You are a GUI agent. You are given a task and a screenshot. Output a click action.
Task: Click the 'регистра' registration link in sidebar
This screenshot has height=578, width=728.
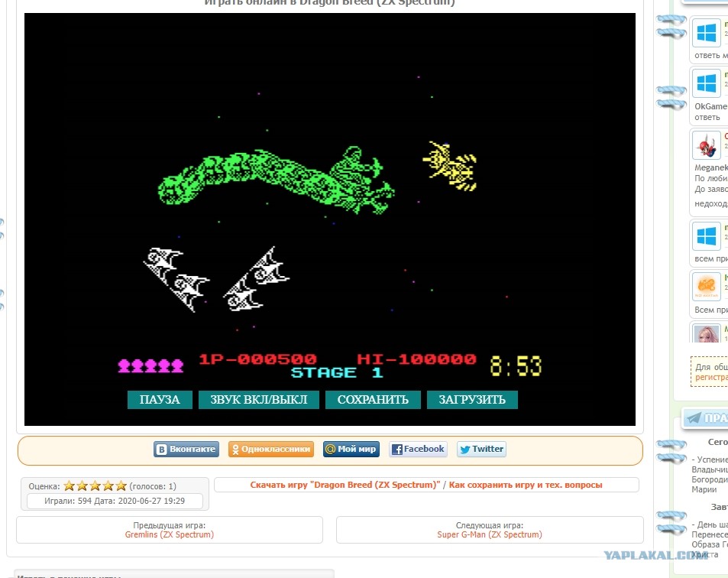[711, 377]
